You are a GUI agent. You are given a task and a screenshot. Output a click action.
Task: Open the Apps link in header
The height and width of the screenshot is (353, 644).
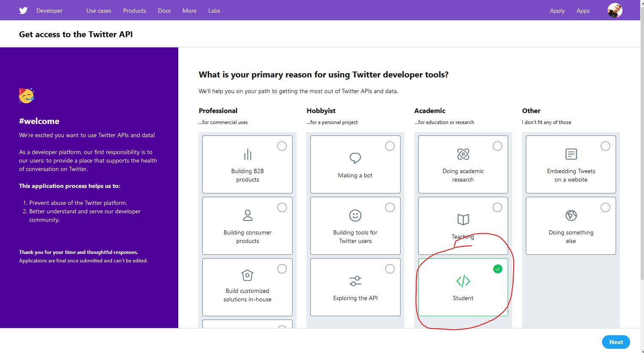[583, 11]
